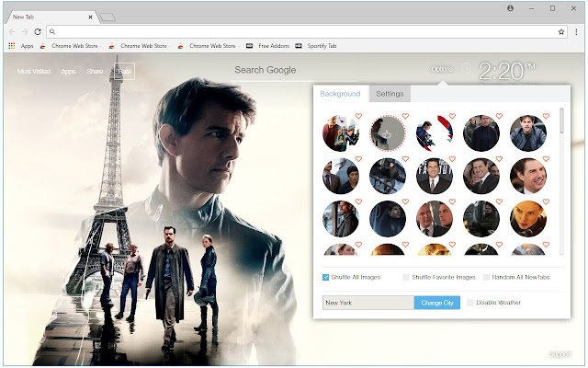The height and width of the screenshot is (368, 588).
Task: Favorite the second-row fifth thumbnail's heart
Action: pos(546,159)
